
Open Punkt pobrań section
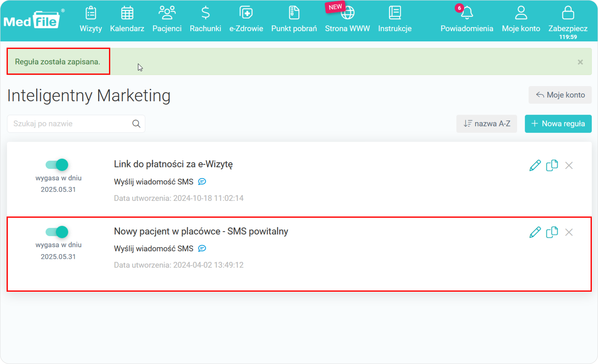[x=294, y=19]
